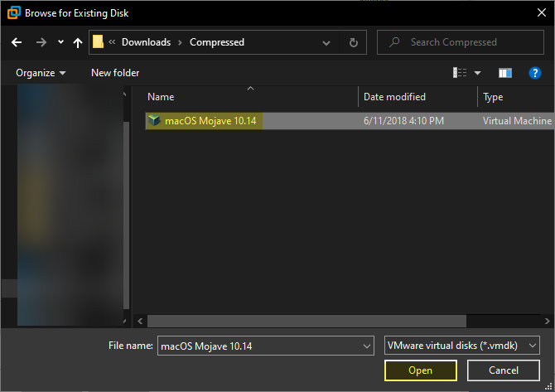The image size is (555, 392).
Task: Open the recent locations dropdown arrow
Action: pos(60,42)
